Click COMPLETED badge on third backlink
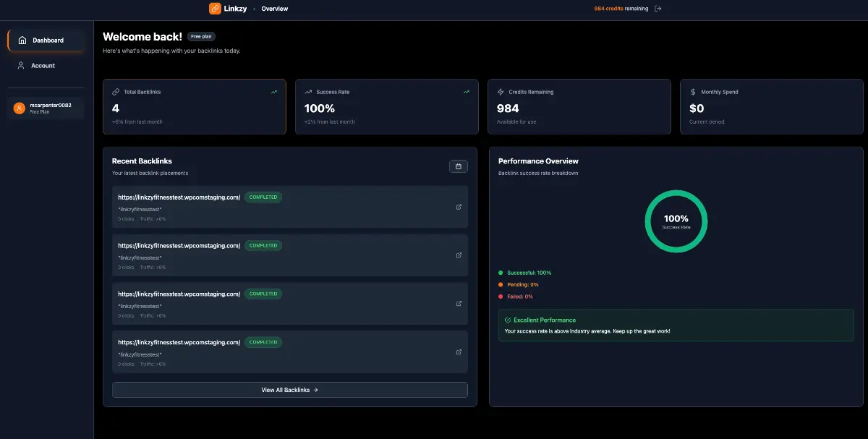Image resolution: width=868 pixels, height=439 pixels. click(263, 294)
